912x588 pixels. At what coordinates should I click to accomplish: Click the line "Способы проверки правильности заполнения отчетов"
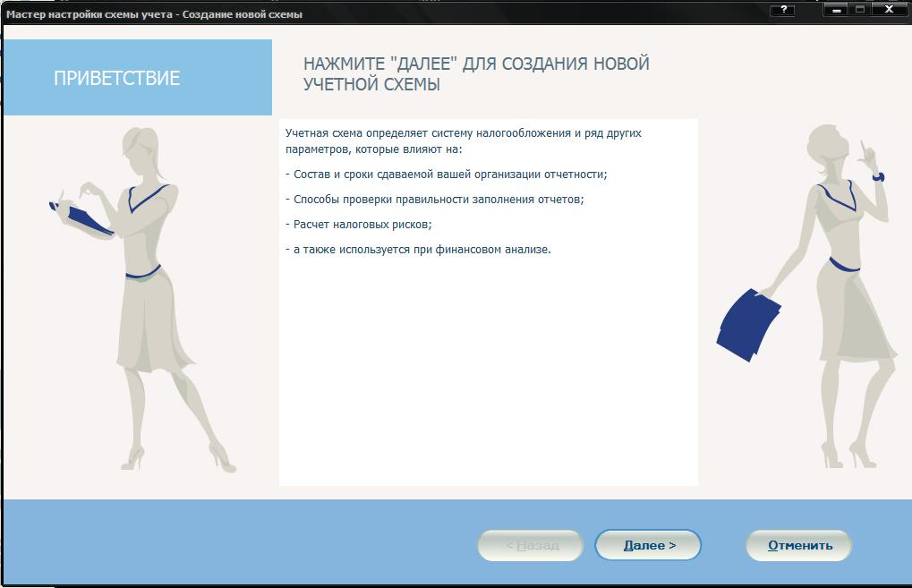coord(434,200)
